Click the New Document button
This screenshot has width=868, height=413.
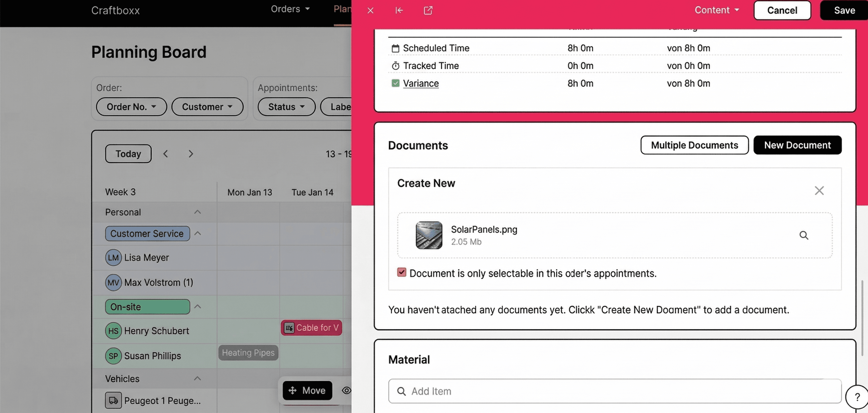[x=797, y=145]
